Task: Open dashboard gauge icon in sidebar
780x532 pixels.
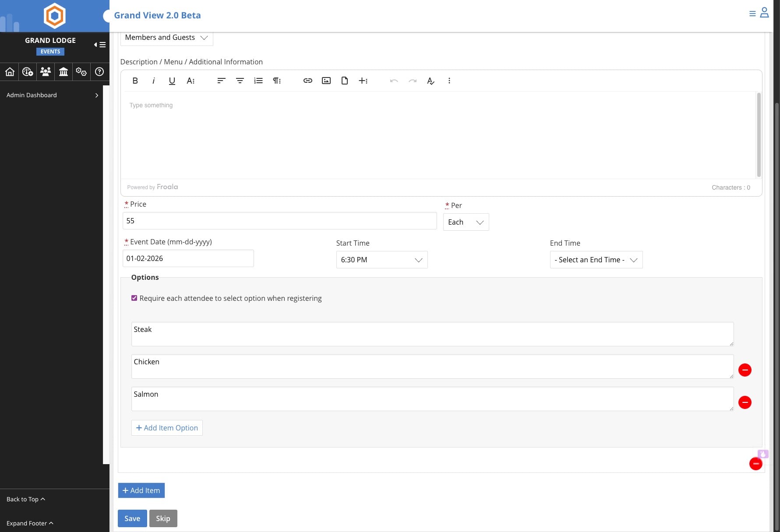Action: 28,71
